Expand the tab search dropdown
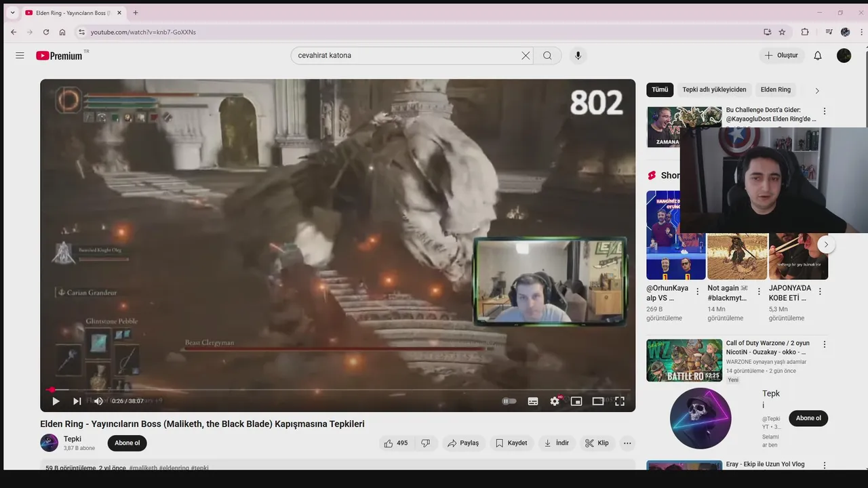The image size is (868, 488). coord(12,13)
